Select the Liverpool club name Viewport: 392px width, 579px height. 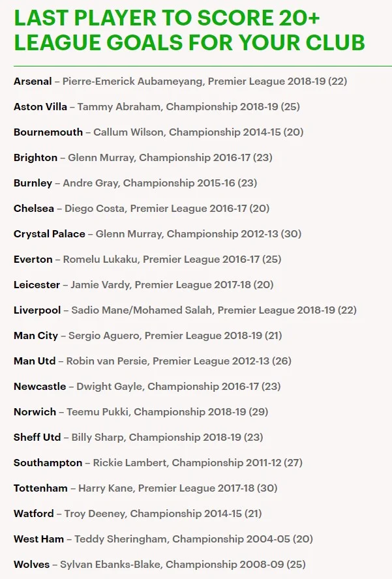37,310
